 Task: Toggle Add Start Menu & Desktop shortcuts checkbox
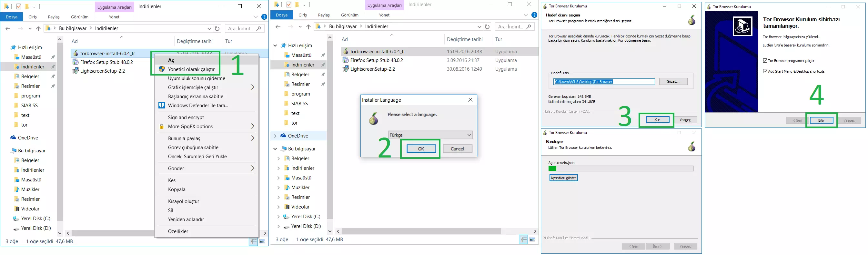(765, 71)
